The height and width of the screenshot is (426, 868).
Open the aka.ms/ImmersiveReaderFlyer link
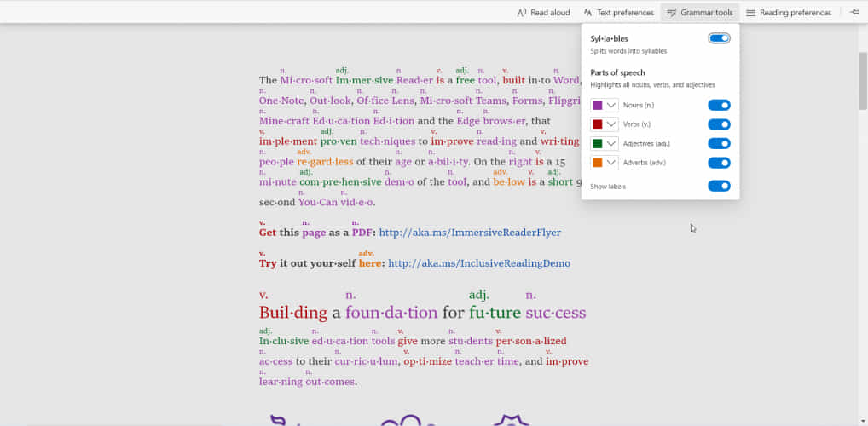[470, 233]
